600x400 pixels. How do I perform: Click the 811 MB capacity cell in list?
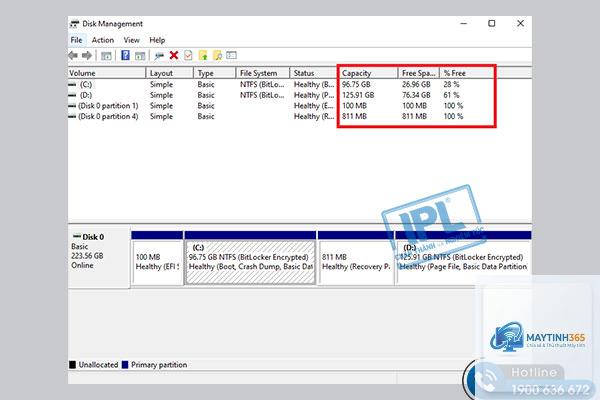point(354,116)
